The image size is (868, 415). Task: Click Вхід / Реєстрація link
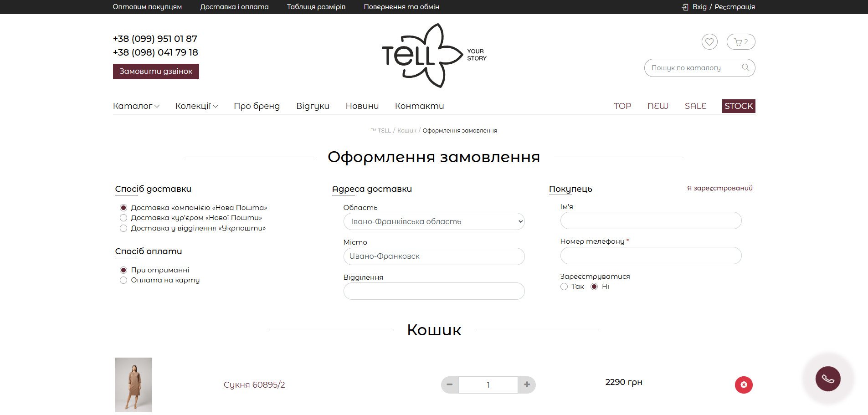(x=724, y=7)
